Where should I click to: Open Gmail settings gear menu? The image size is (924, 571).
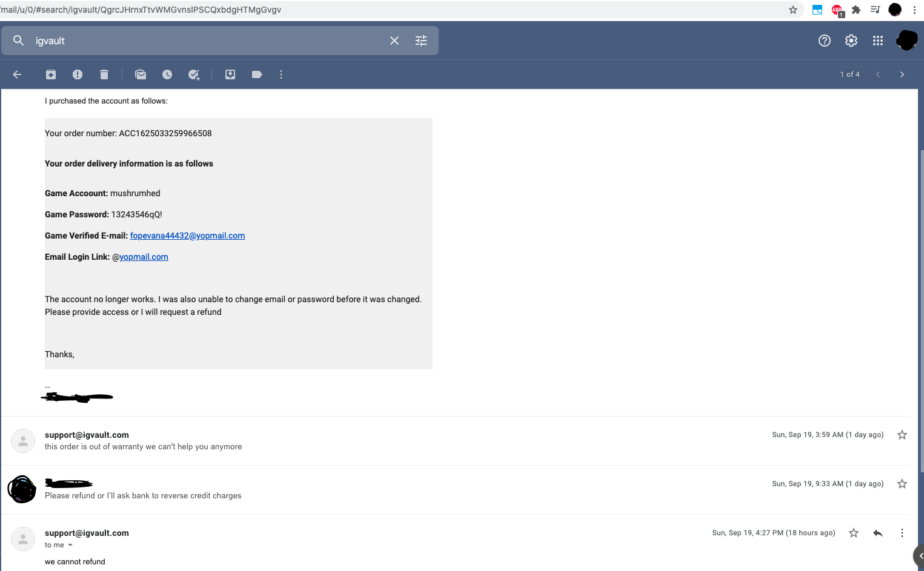tap(851, 41)
